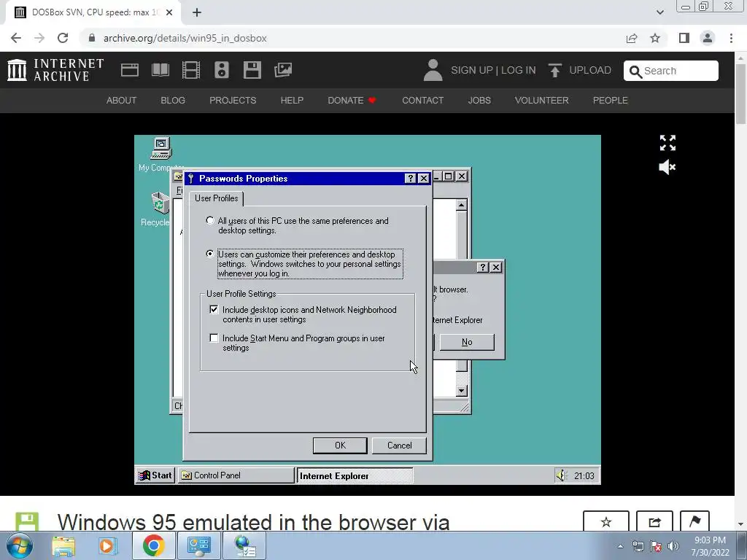The image size is (747, 560).
Task: Open the CONTACT nav item
Action: pyautogui.click(x=422, y=101)
